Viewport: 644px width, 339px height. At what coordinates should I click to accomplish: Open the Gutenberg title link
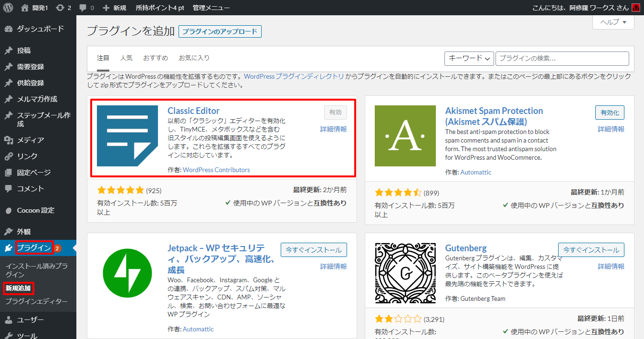click(x=466, y=248)
